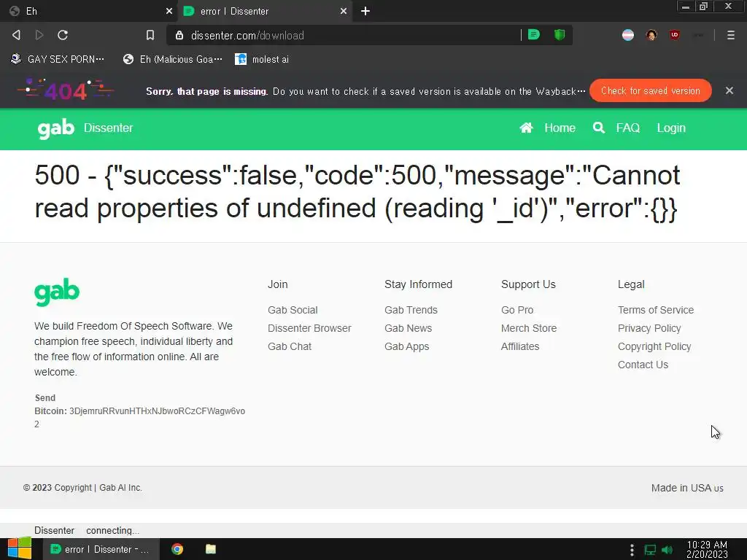Open Dissenter comment icon in address bar
The image size is (747, 560).
tap(533, 35)
